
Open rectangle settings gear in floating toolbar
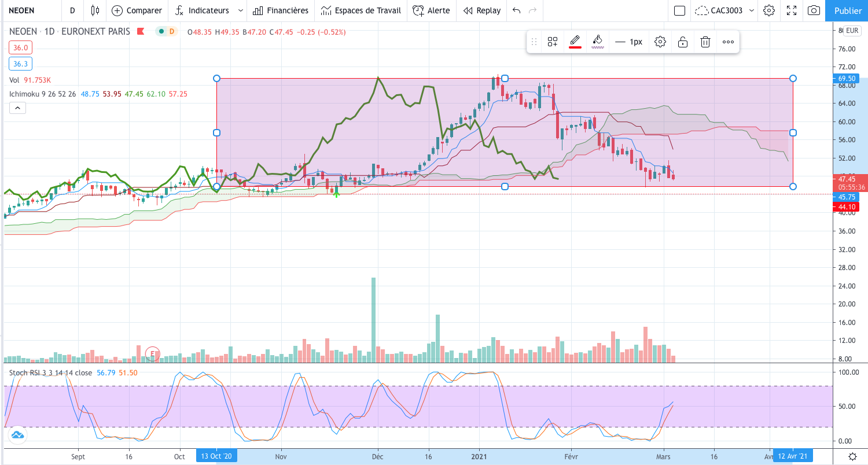(660, 42)
